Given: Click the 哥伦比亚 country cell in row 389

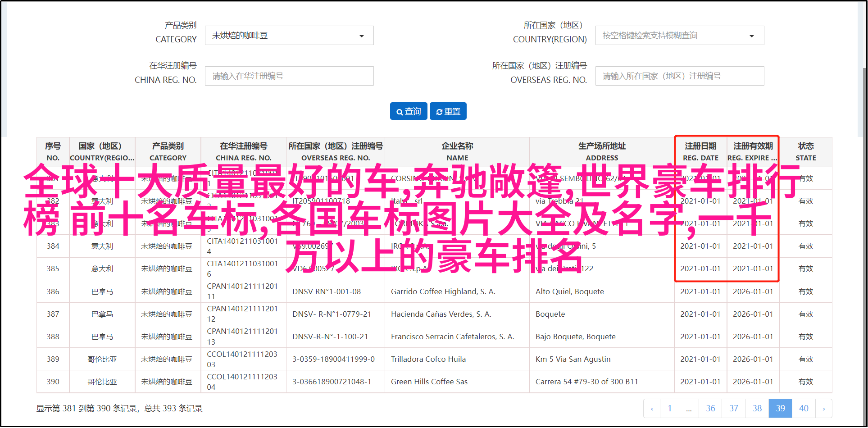Looking at the screenshot, I should (102, 359).
